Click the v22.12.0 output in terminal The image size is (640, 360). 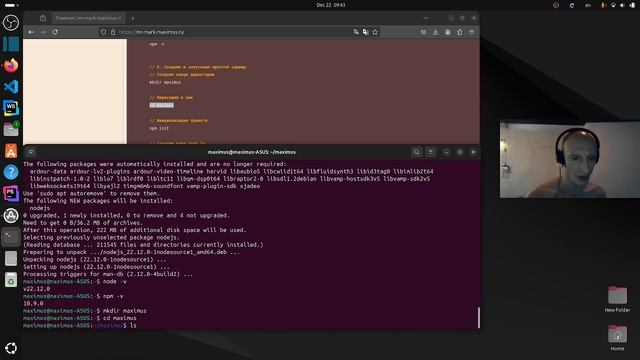tap(36, 289)
